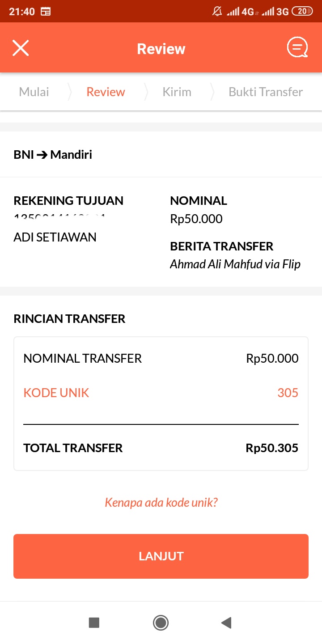
Task: Go to the Mulai step
Action: pos(34,92)
